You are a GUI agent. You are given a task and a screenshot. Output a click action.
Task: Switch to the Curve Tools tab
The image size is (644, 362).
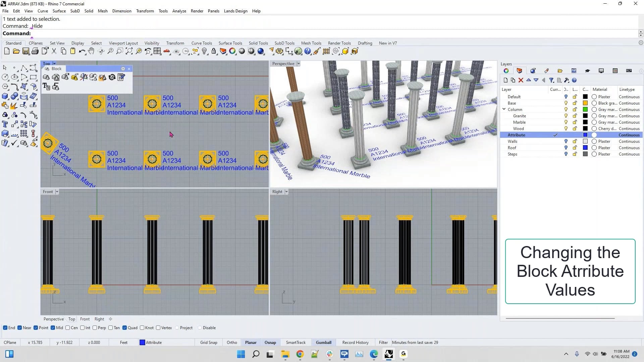point(201,43)
